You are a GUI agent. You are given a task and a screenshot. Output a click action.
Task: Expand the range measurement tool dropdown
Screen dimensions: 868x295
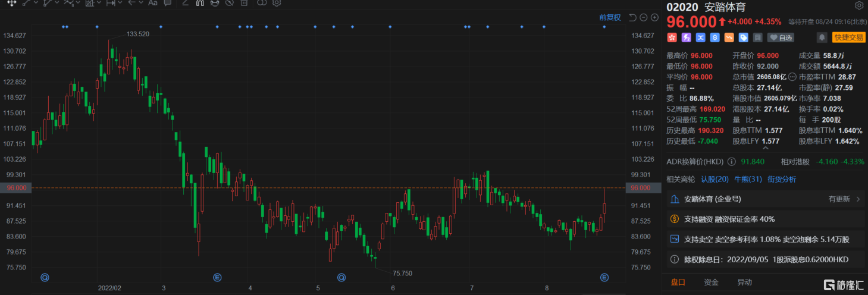pos(120,2)
